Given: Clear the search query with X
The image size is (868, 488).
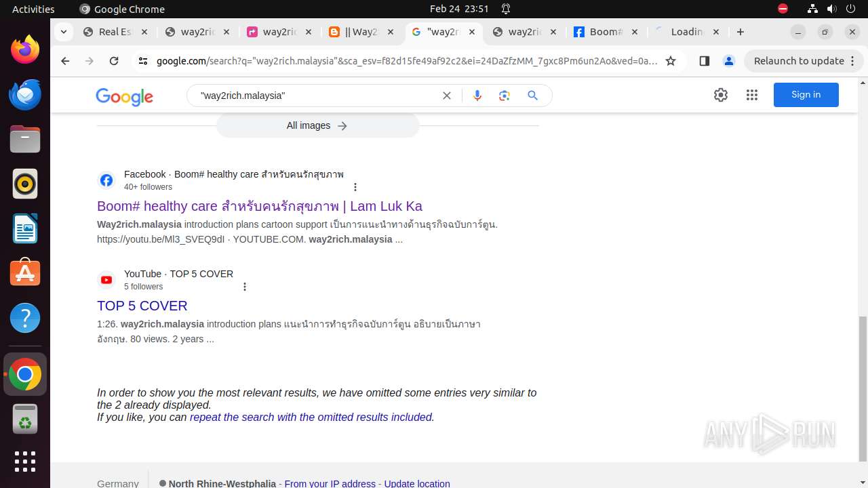Looking at the screenshot, I should (447, 96).
